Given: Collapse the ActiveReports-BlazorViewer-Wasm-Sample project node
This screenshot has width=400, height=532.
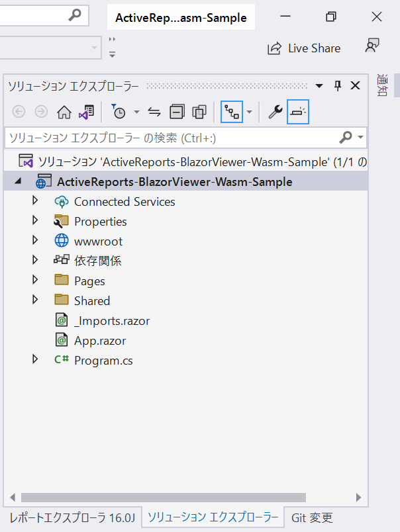Looking at the screenshot, I should (18, 181).
